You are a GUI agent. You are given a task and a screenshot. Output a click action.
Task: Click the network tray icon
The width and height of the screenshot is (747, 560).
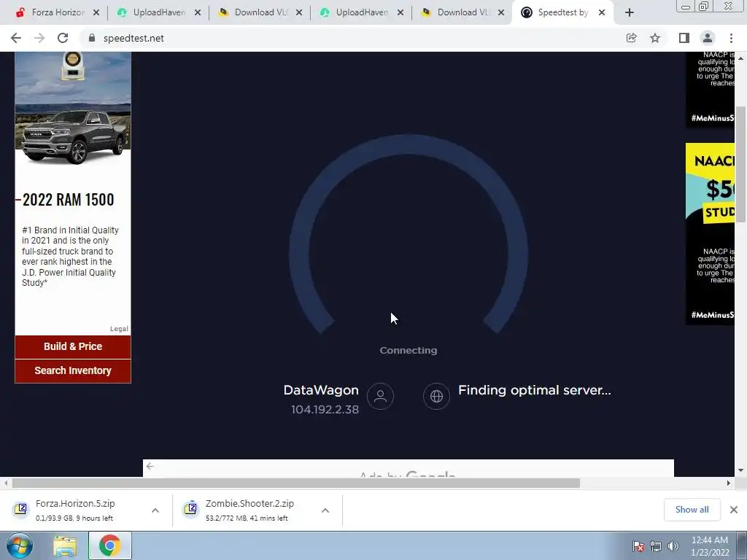tap(656, 546)
